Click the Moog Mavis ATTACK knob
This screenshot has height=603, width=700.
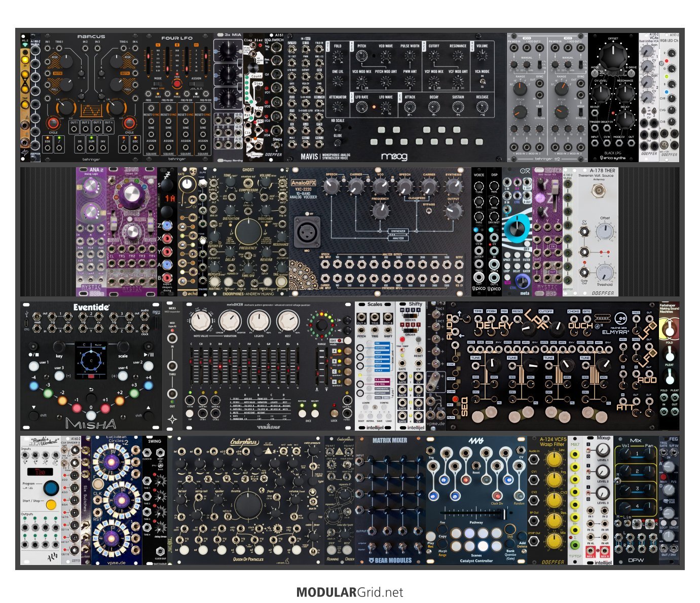point(410,107)
